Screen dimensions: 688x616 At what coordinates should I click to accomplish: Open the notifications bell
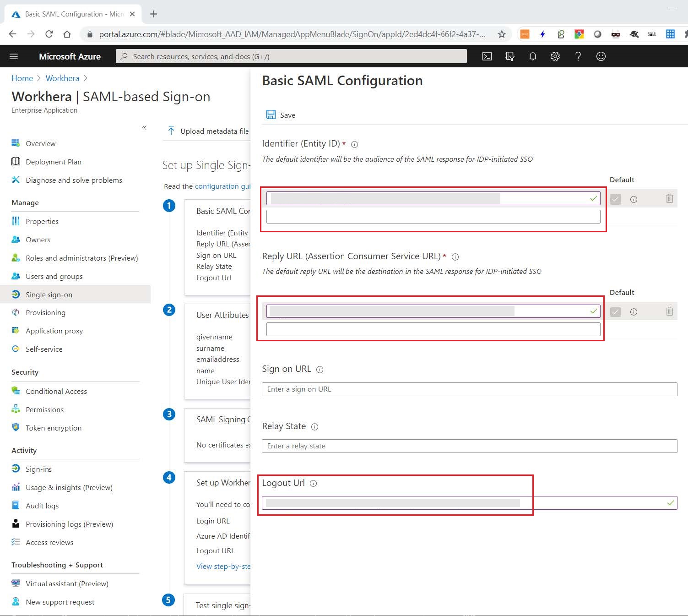[x=532, y=56]
